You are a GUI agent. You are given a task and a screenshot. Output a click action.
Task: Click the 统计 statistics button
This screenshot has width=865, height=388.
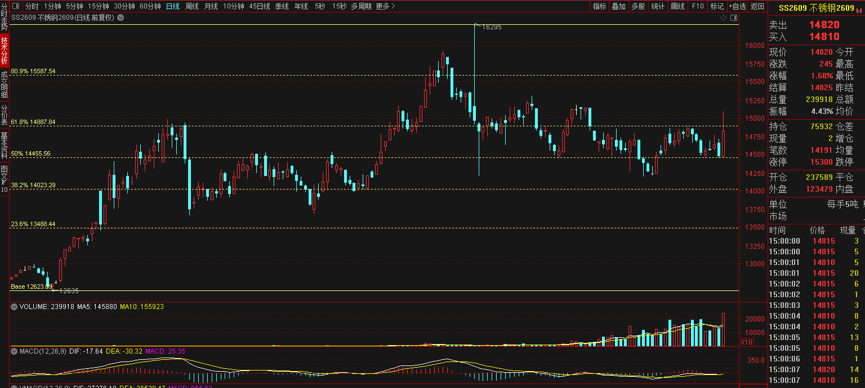pos(658,7)
